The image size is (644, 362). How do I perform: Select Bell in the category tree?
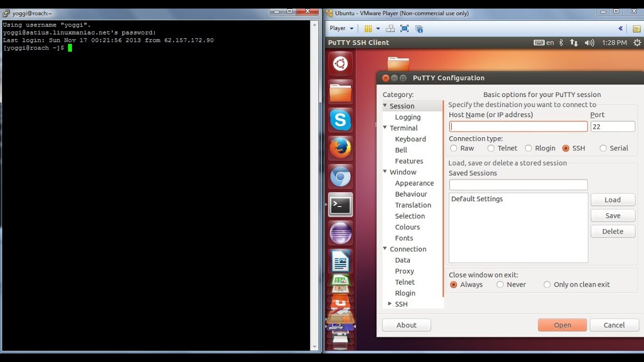click(x=401, y=150)
